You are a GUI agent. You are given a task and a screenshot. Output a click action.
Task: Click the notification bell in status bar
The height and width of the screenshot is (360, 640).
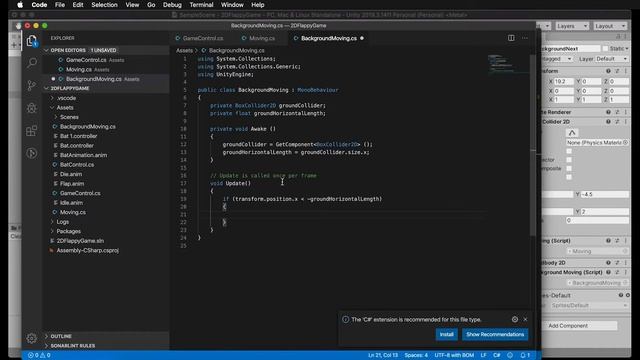[525, 355]
